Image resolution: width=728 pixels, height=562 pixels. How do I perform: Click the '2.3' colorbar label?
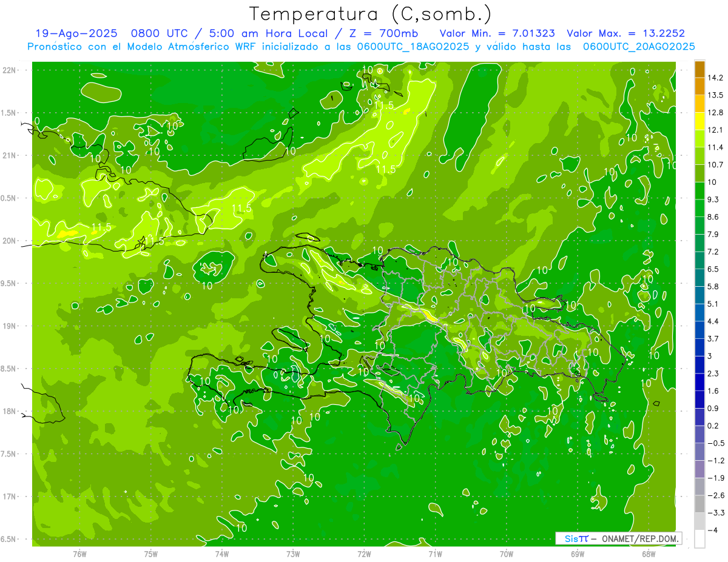coord(713,373)
